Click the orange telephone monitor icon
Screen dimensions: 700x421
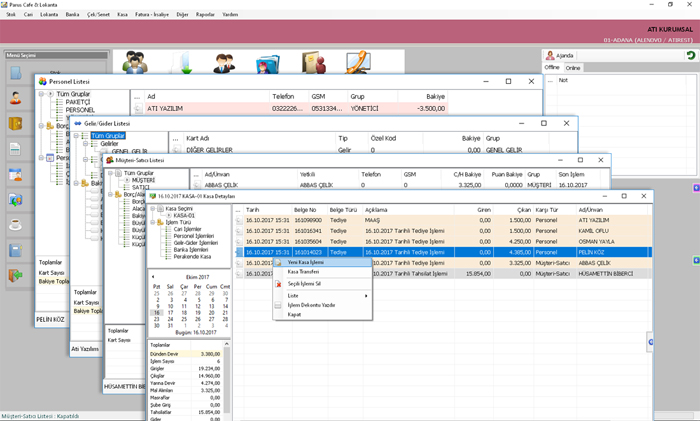click(x=358, y=62)
